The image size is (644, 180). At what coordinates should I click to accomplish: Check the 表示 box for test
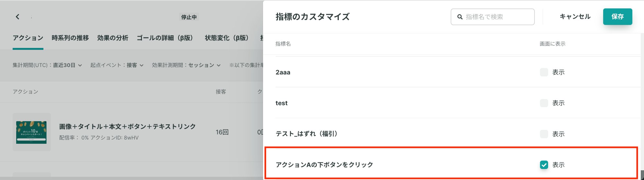pos(544,103)
